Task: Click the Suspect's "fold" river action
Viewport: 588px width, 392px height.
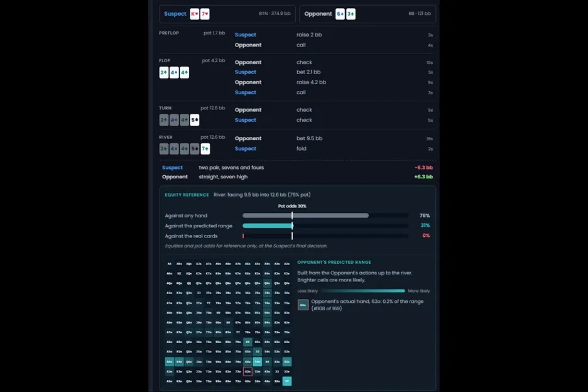Action: pos(301,148)
